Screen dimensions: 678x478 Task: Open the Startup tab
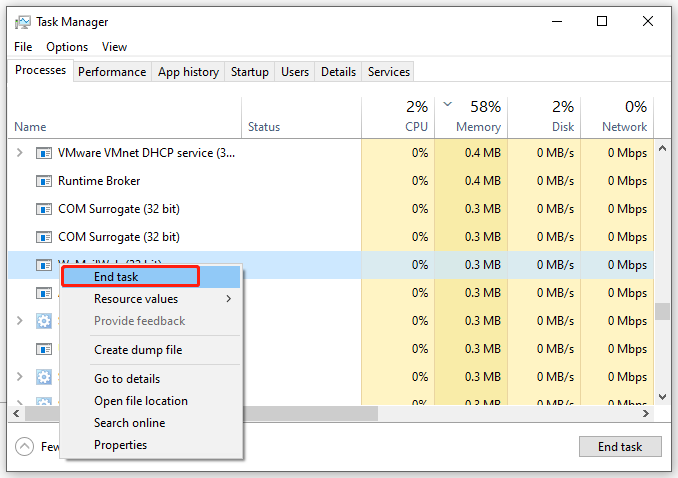click(250, 72)
